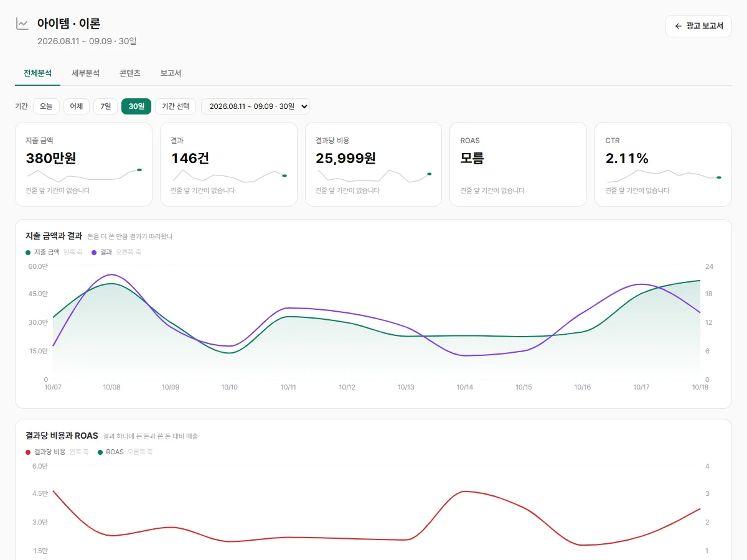Click the 기간 선택 button
The height and width of the screenshot is (560, 747).
[x=176, y=106]
